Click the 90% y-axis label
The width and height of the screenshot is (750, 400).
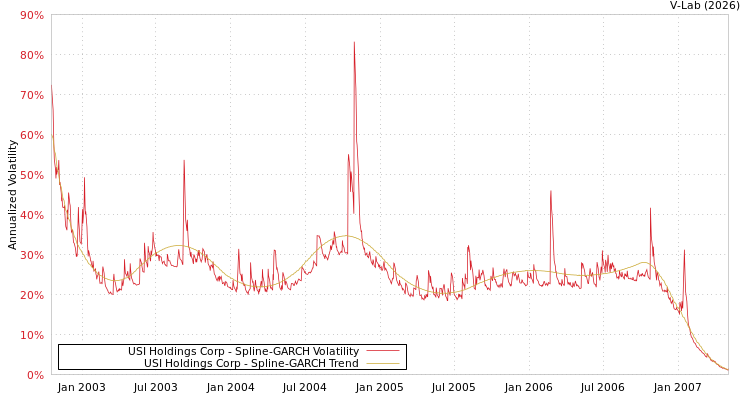(x=32, y=15)
